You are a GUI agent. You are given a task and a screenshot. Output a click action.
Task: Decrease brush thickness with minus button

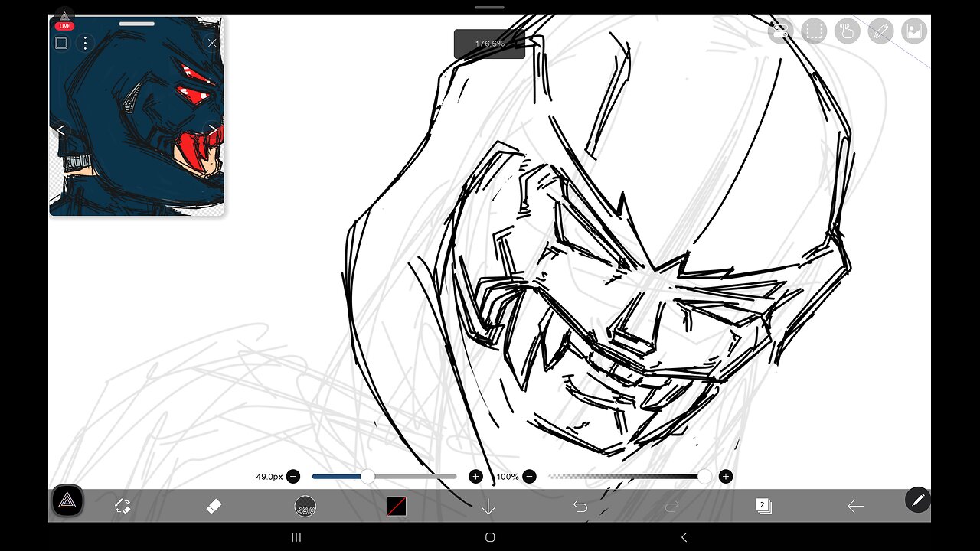[x=293, y=476]
